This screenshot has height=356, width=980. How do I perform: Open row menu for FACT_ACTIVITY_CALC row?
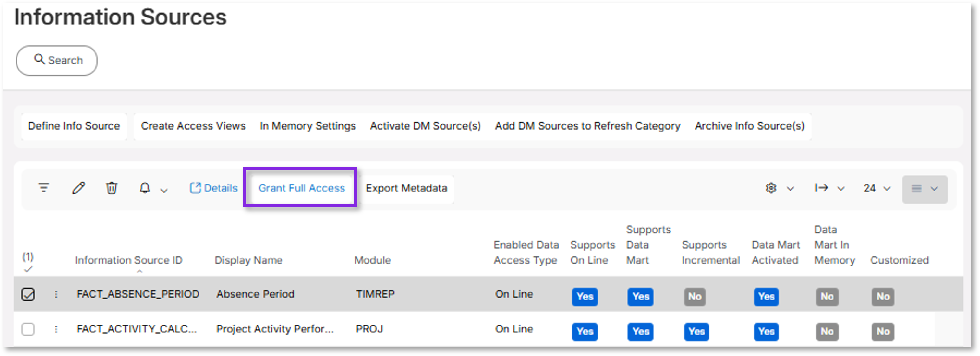[56, 329]
